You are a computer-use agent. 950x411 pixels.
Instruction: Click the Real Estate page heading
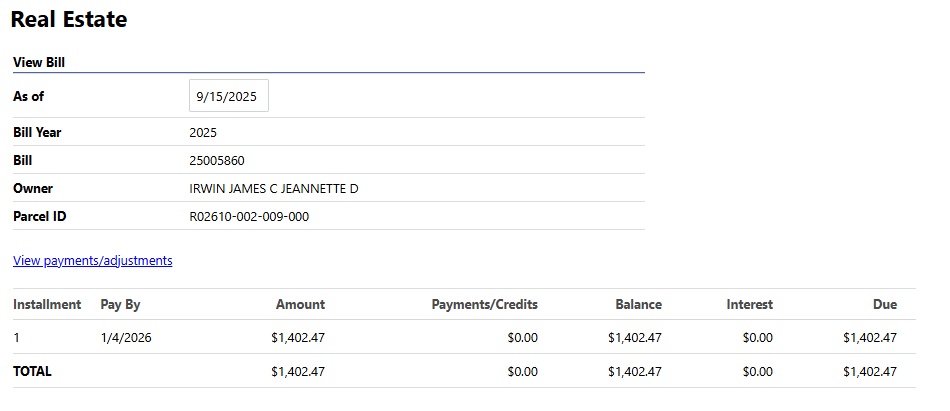coord(69,19)
